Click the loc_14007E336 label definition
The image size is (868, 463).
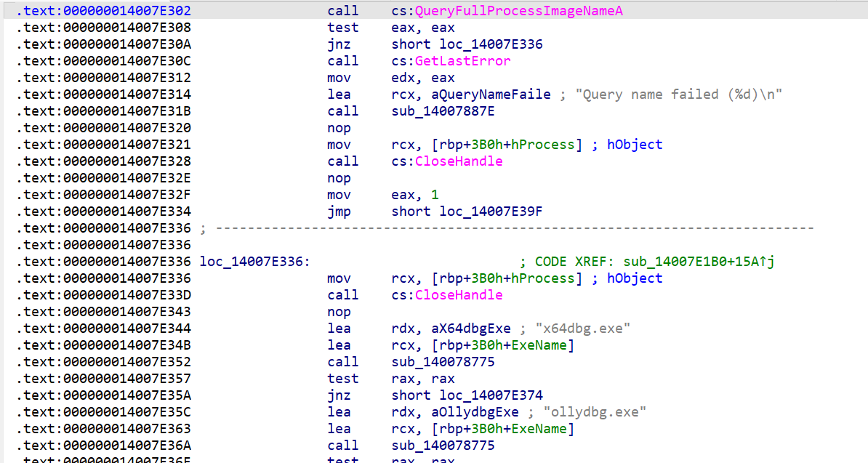coord(254,262)
